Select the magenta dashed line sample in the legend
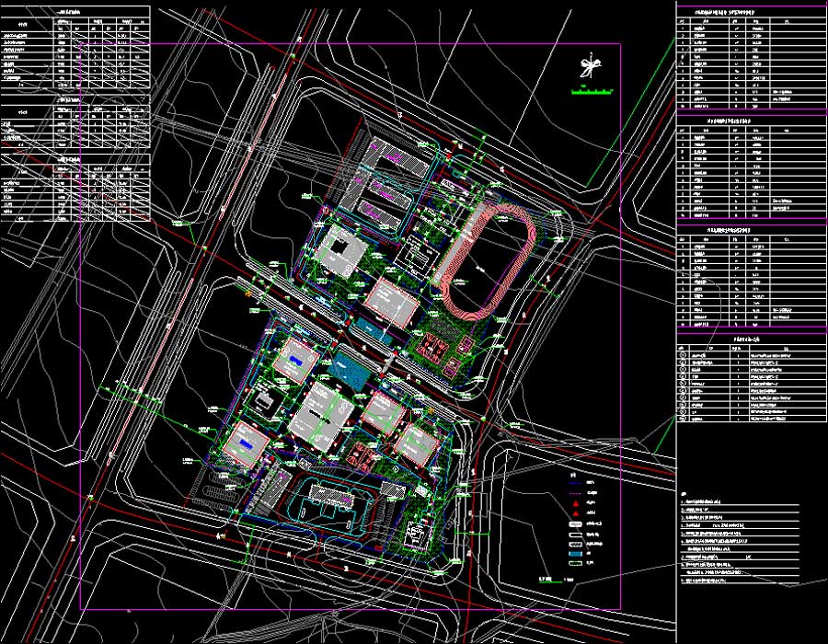 pos(576,493)
